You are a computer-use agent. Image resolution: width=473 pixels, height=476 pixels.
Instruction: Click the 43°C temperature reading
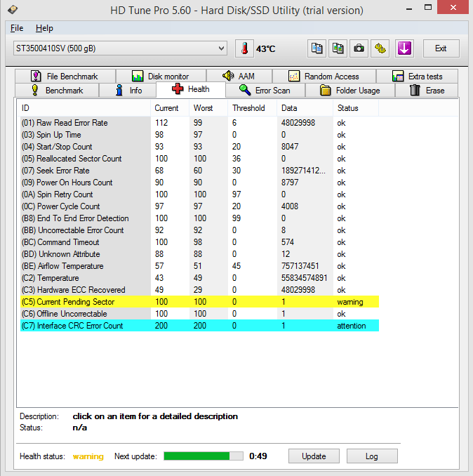pyautogui.click(x=266, y=49)
